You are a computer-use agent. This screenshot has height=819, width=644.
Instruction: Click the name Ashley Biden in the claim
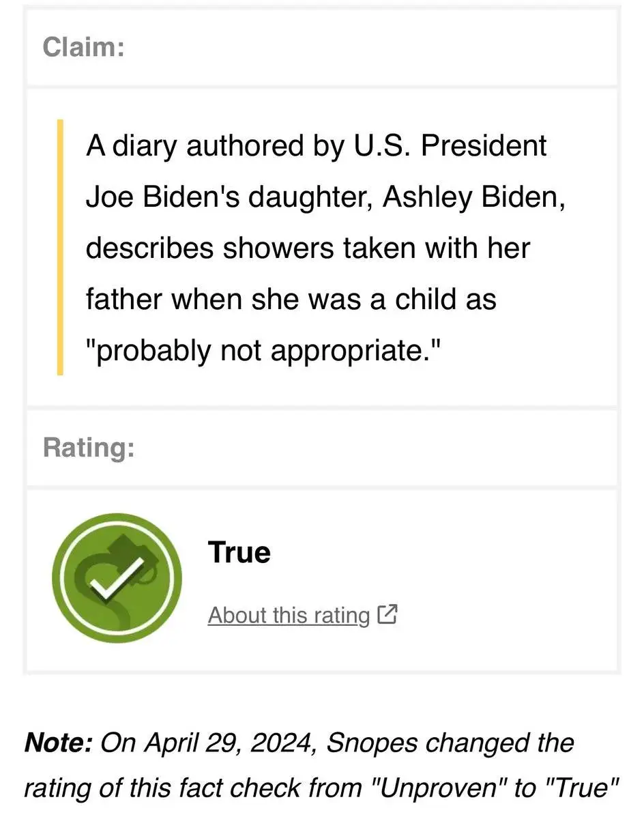(x=473, y=197)
